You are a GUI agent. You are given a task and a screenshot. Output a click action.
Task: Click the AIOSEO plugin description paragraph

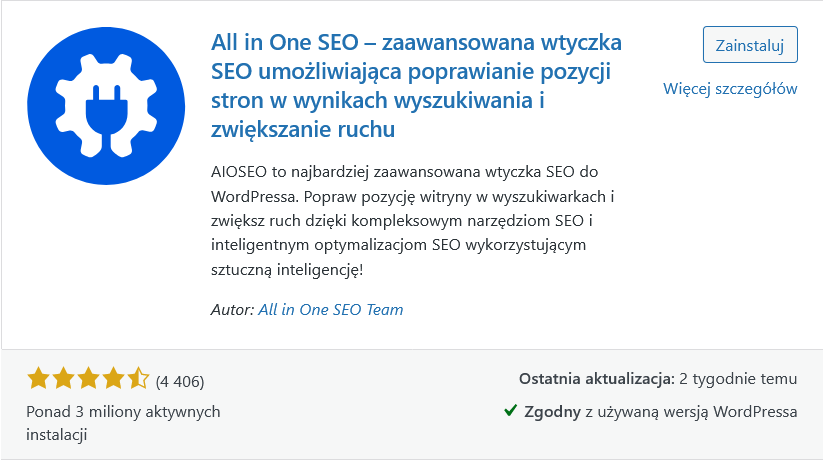click(x=413, y=221)
